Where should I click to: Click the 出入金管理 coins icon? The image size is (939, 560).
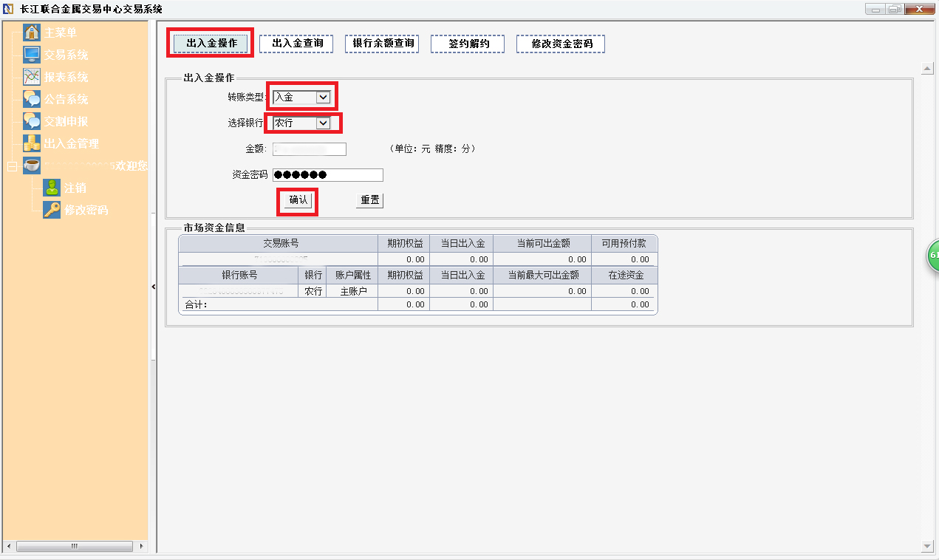pyautogui.click(x=32, y=143)
